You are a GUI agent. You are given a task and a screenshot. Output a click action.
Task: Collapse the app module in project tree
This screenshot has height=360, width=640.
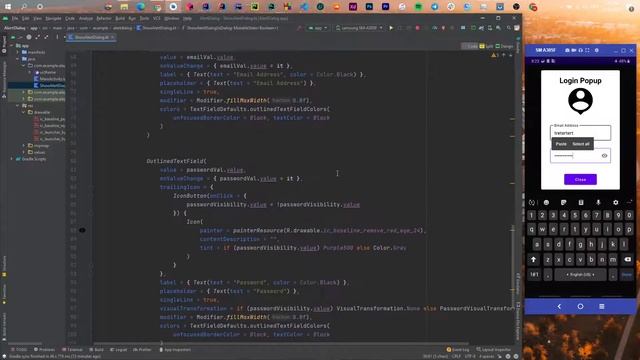(12, 46)
